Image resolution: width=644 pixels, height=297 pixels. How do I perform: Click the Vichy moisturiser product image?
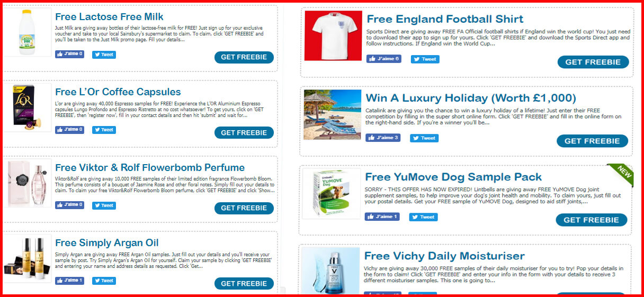(x=332, y=271)
